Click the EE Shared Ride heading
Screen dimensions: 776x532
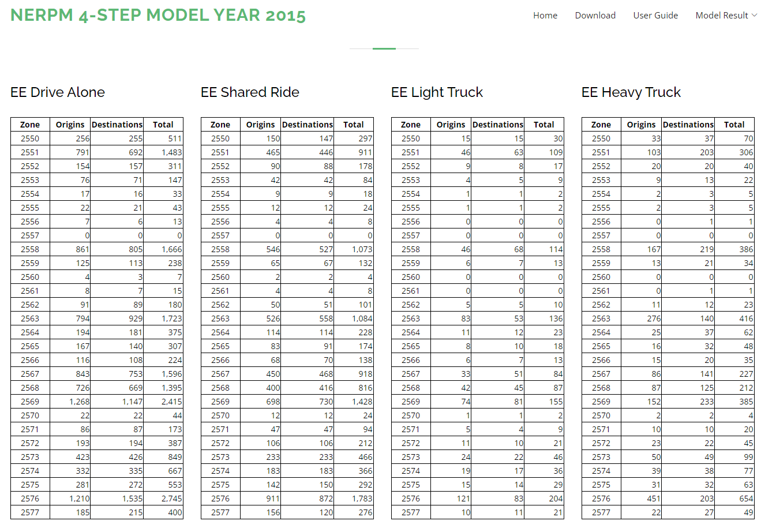(x=250, y=92)
